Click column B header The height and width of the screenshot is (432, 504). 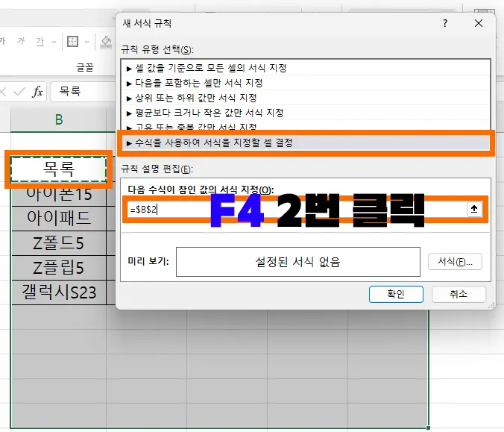coord(59,119)
